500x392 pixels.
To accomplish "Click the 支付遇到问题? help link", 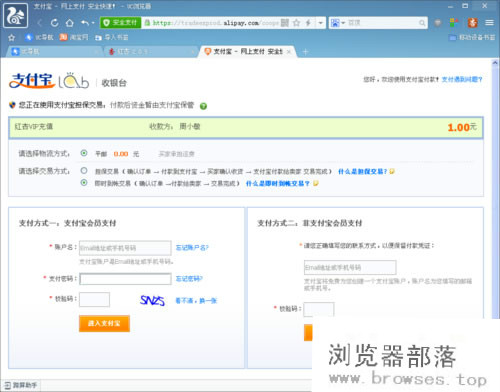I will click(x=462, y=79).
